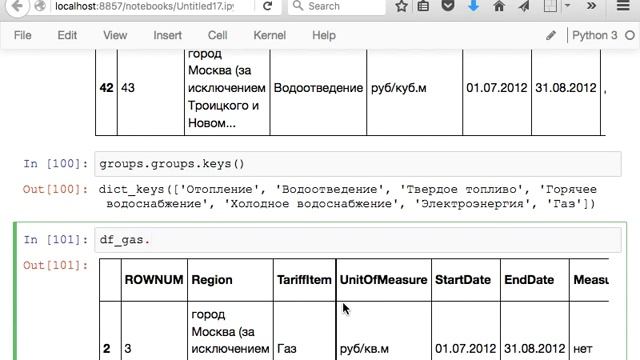Focus the URL address bar
640x360 pixels.
click(x=144, y=6)
